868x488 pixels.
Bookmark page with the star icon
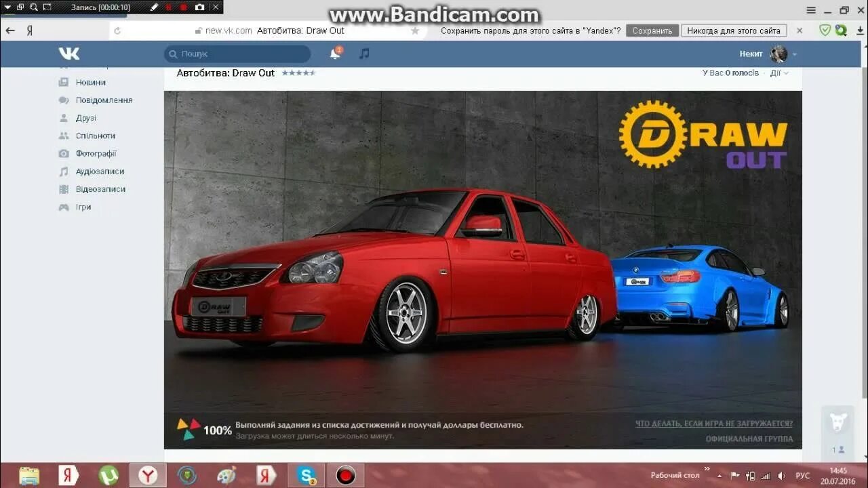pyautogui.click(x=415, y=30)
